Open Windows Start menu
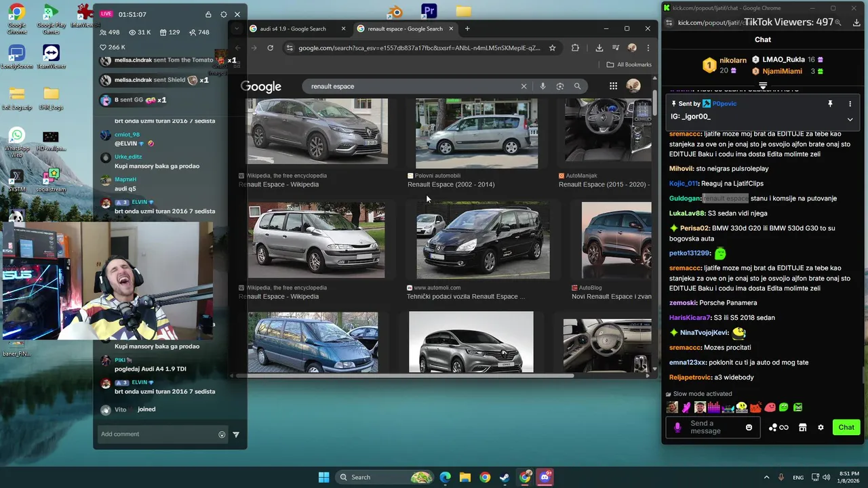This screenshot has height=488, width=868. click(324, 477)
